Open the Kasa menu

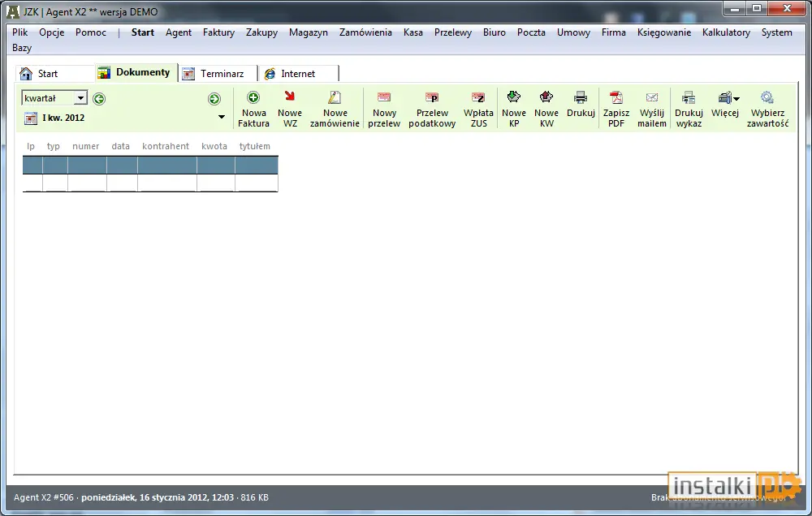pyautogui.click(x=412, y=32)
